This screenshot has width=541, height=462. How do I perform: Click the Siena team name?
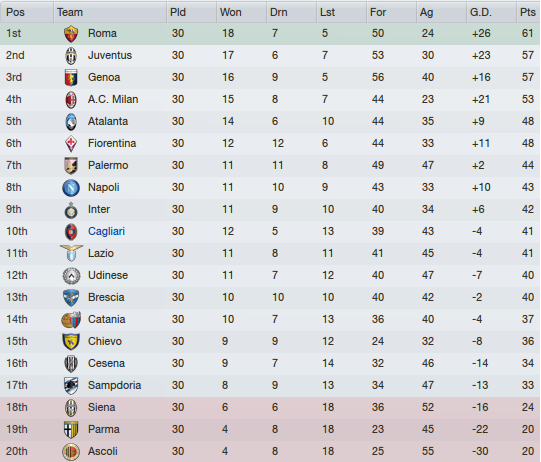(101, 407)
